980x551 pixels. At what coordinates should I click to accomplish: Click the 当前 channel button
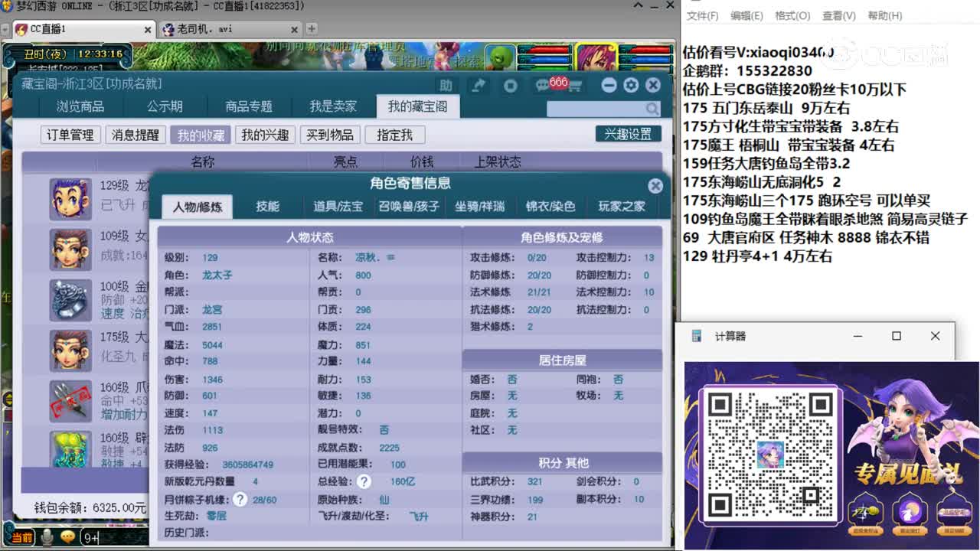pos(22,538)
